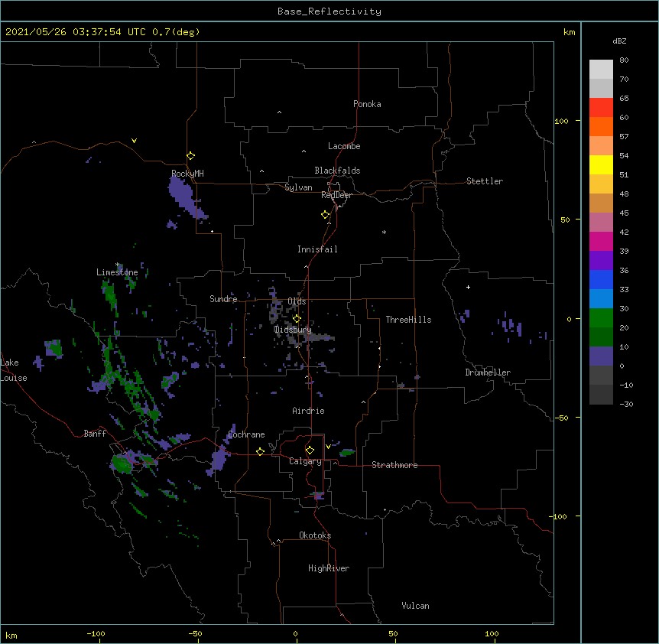Select the red 65 dBZ legend swatch
Viewport: 659px width, 644px height.
601,107
